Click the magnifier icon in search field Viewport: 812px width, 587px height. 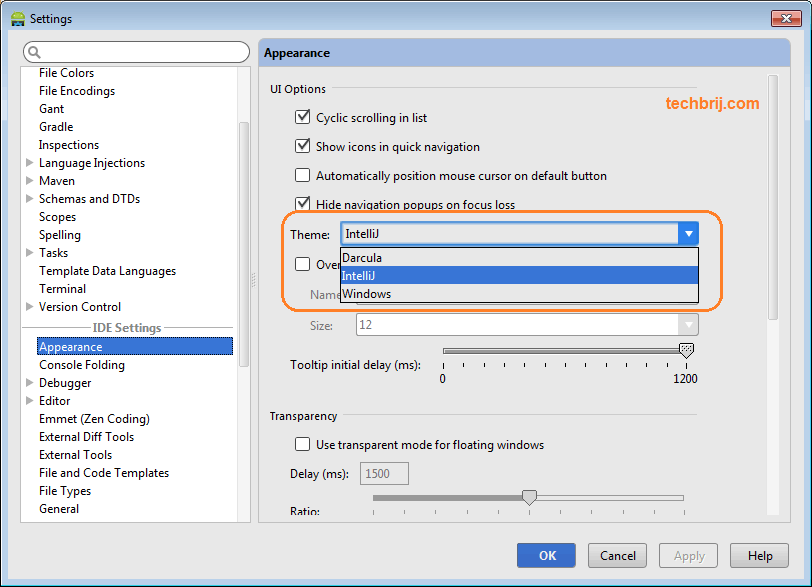[31, 51]
